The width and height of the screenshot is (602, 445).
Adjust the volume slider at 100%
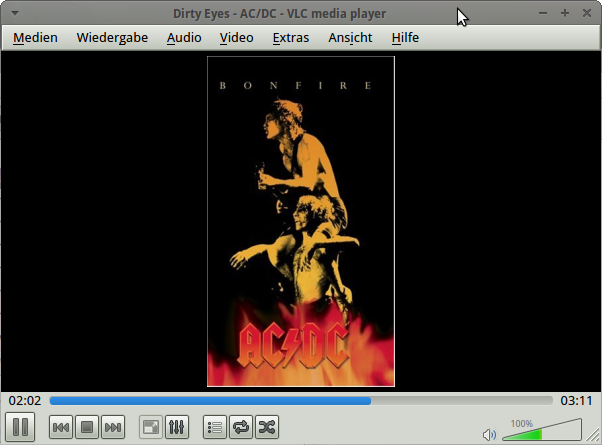542,430
